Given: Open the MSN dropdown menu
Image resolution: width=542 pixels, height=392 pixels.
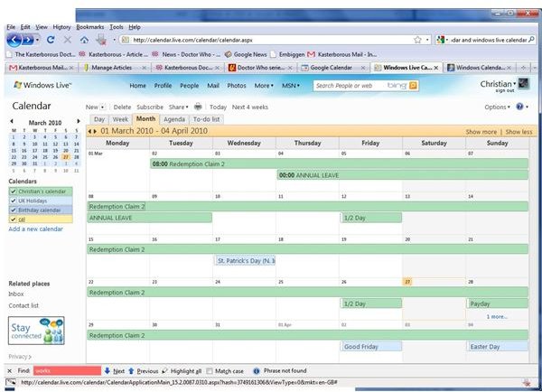Looking at the screenshot, I should coord(291,86).
